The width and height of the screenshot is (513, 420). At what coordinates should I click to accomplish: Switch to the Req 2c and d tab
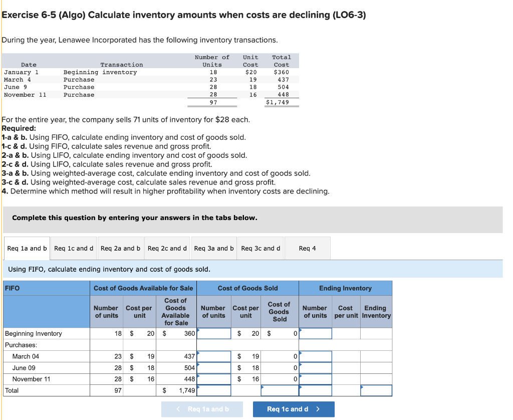pos(167,248)
